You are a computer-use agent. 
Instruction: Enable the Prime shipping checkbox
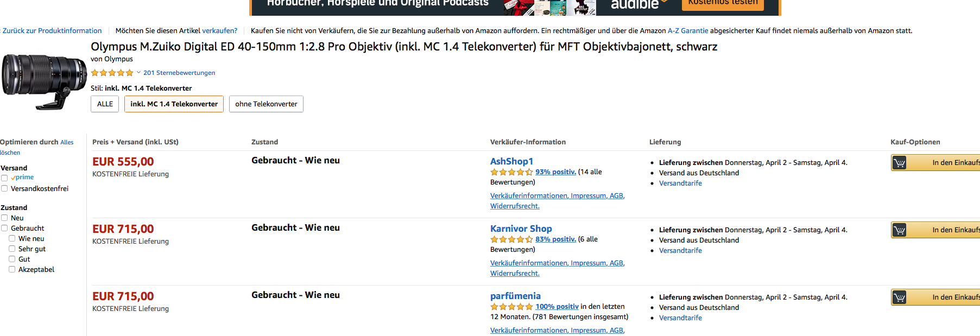[x=4, y=178]
